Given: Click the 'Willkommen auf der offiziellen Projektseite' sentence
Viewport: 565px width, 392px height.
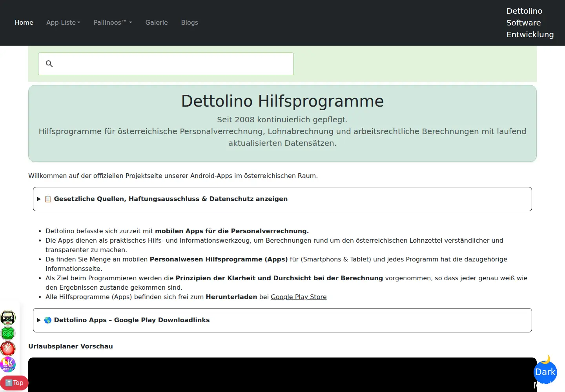Looking at the screenshot, I should (x=173, y=176).
